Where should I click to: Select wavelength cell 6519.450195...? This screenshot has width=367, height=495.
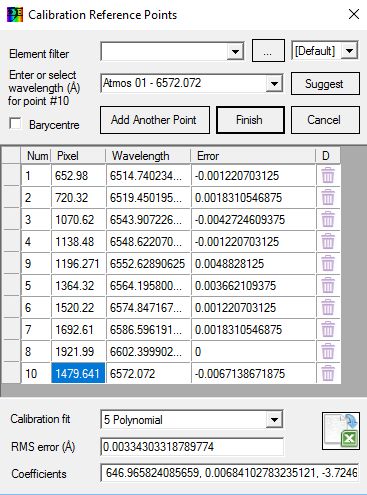tap(148, 197)
